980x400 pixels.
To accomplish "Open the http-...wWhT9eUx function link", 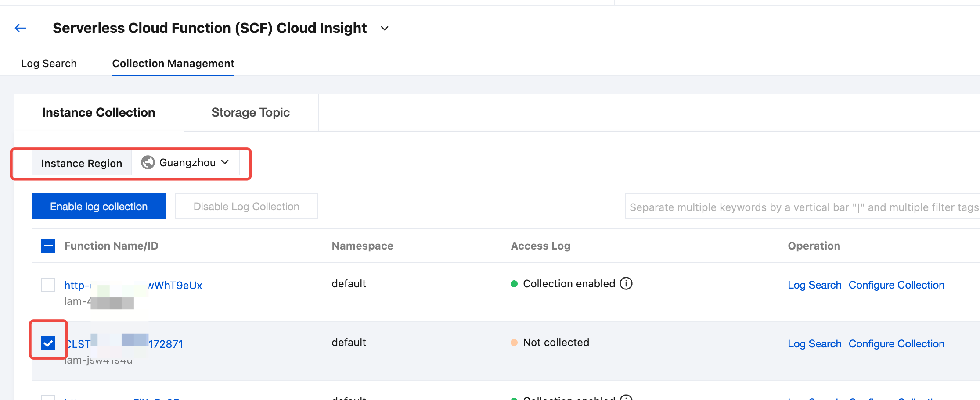I will click(x=176, y=286).
